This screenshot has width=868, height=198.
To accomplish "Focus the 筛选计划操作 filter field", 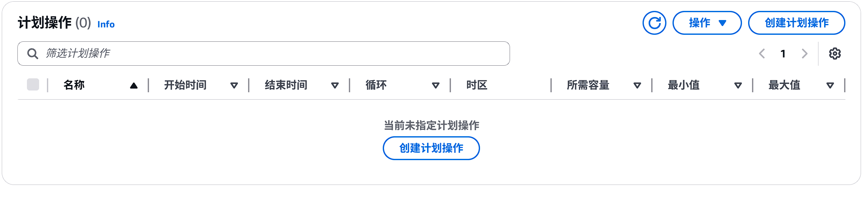I will [263, 54].
